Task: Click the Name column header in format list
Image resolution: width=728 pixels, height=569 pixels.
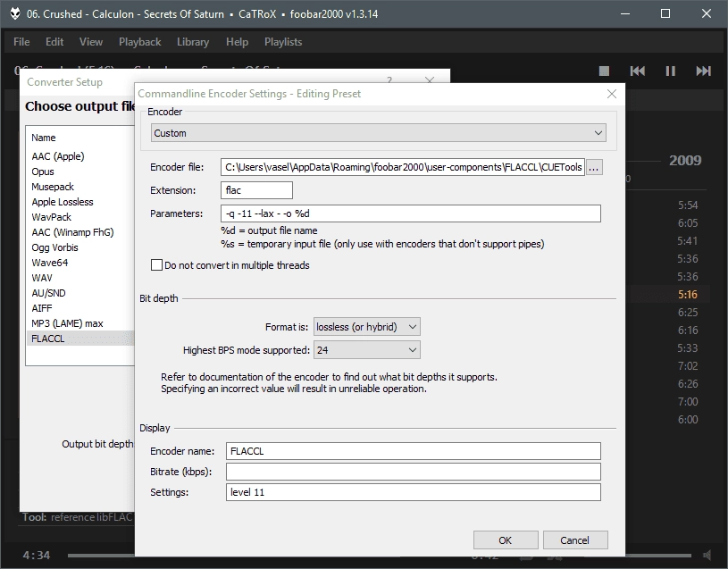Action: [44, 138]
